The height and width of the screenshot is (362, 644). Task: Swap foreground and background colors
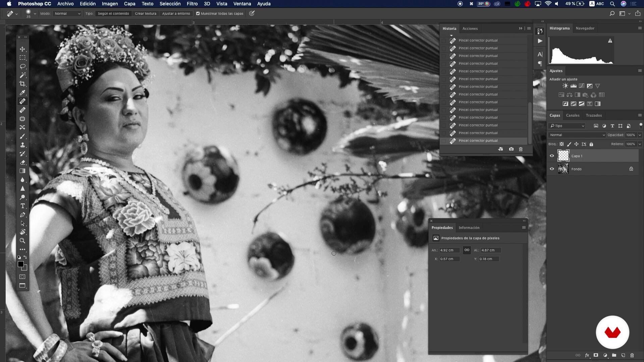pos(25,257)
